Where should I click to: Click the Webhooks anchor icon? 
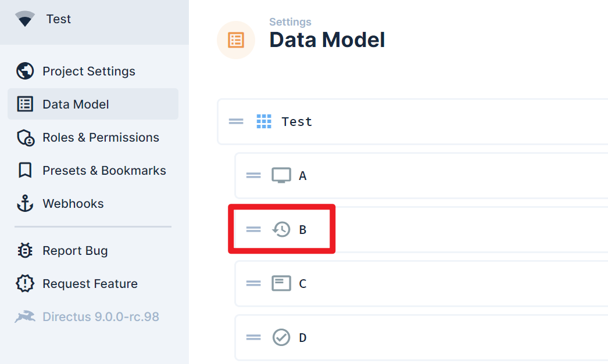click(x=24, y=204)
